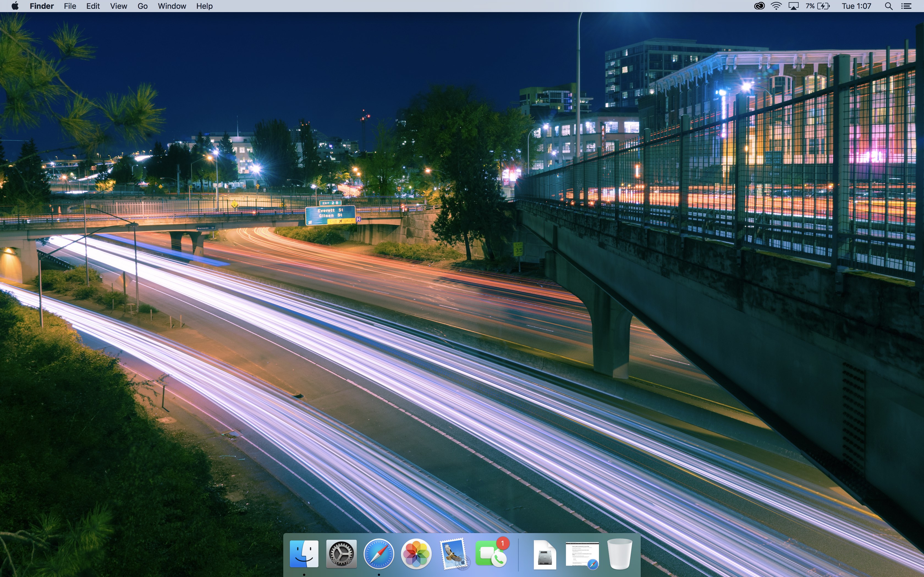Open the File menu
The width and height of the screenshot is (924, 577).
click(70, 6)
